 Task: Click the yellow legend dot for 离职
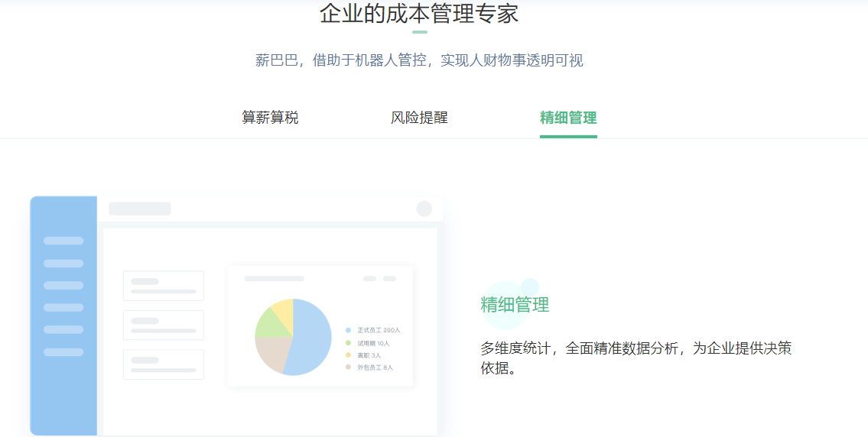click(348, 355)
